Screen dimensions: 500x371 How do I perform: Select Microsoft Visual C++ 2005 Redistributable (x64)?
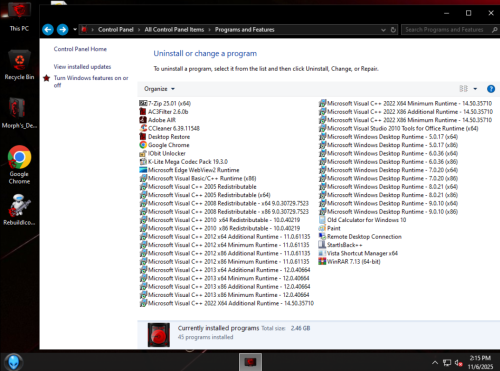click(205, 195)
